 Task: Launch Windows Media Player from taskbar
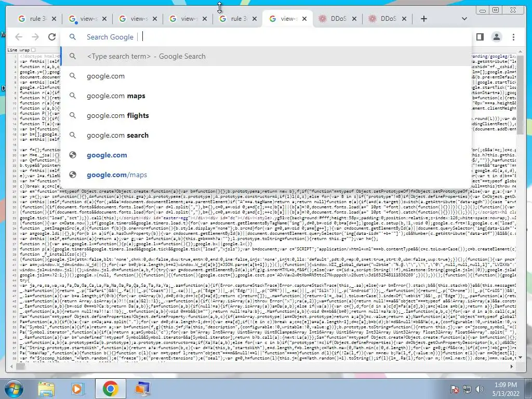pos(77,389)
